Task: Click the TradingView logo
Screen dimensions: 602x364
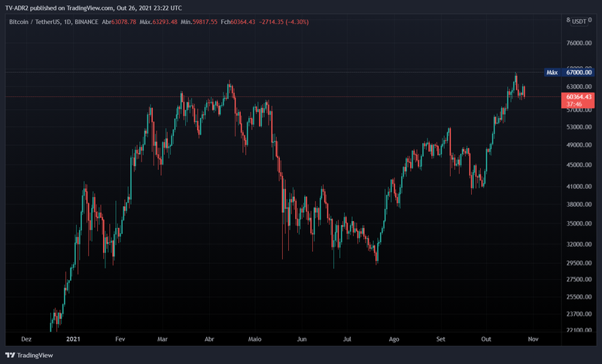Action: [29, 355]
